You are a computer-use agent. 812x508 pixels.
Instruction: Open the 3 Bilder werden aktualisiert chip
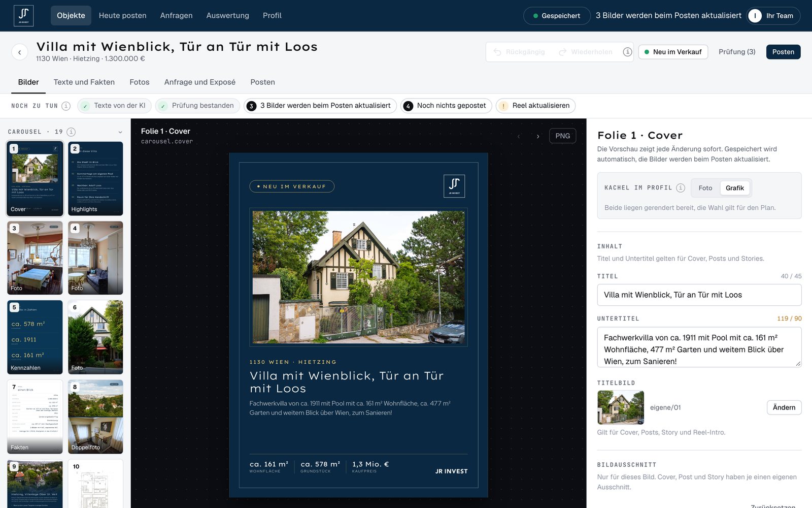point(320,106)
